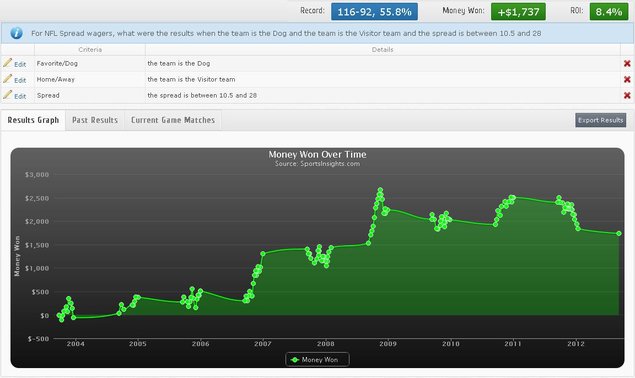
Task: Edit the Favorite/Dog criteria
Action: 20,64
